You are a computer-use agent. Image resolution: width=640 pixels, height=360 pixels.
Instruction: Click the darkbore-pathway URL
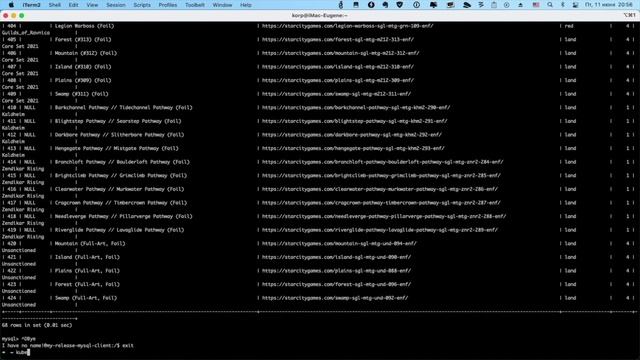352,135
